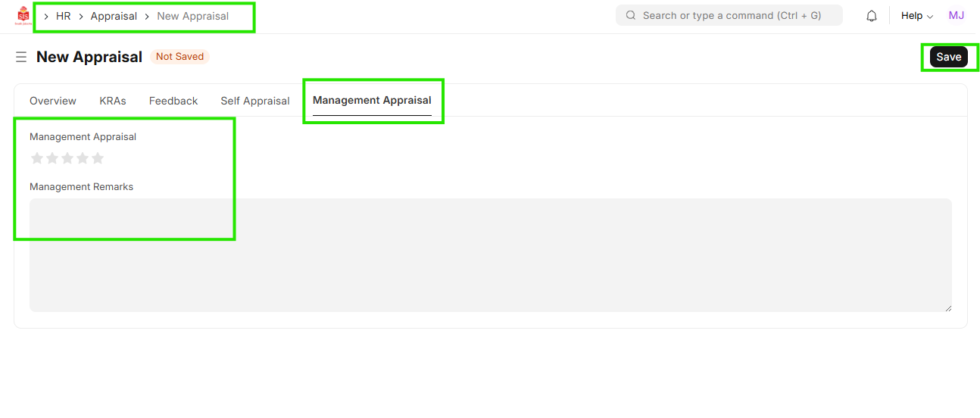The height and width of the screenshot is (418, 980).
Task: Expand the Help dropdown menu
Action: coord(916,16)
